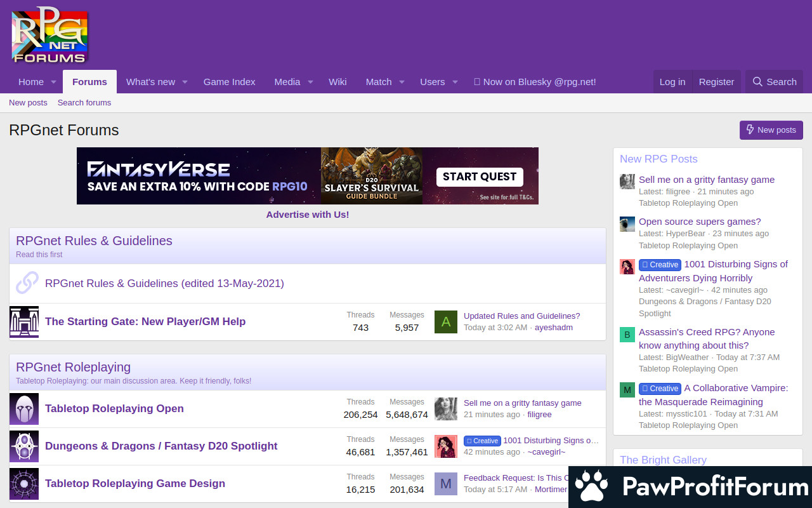Open Updated Rules and Guidelines? thread
The height and width of the screenshot is (508, 812).
(x=521, y=316)
